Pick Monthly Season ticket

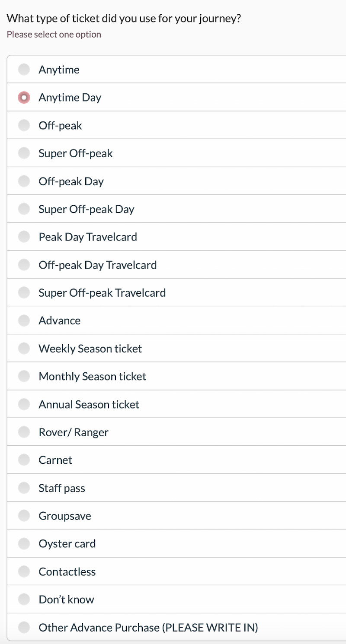pyautogui.click(x=24, y=377)
